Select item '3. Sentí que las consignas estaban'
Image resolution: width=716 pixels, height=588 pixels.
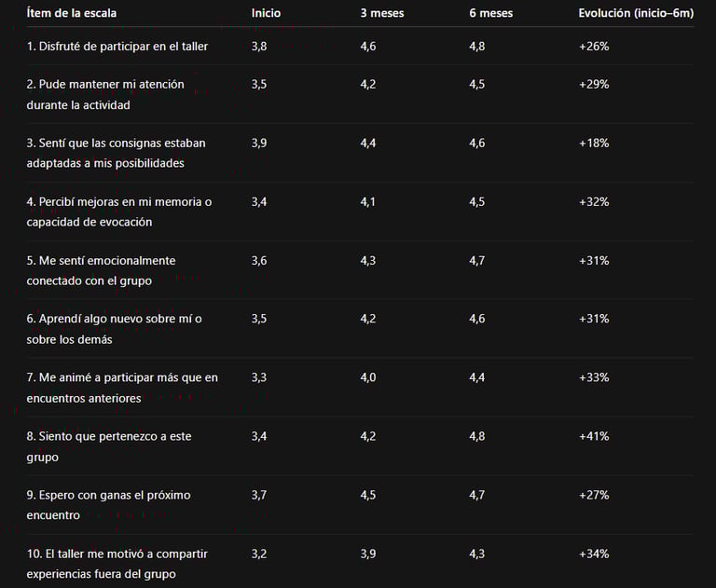[116, 153]
